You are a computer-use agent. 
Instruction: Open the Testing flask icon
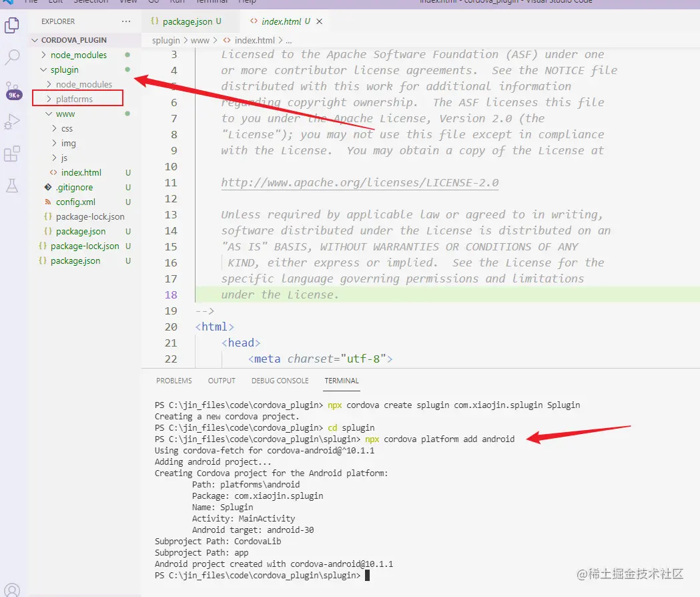point(12,186)
